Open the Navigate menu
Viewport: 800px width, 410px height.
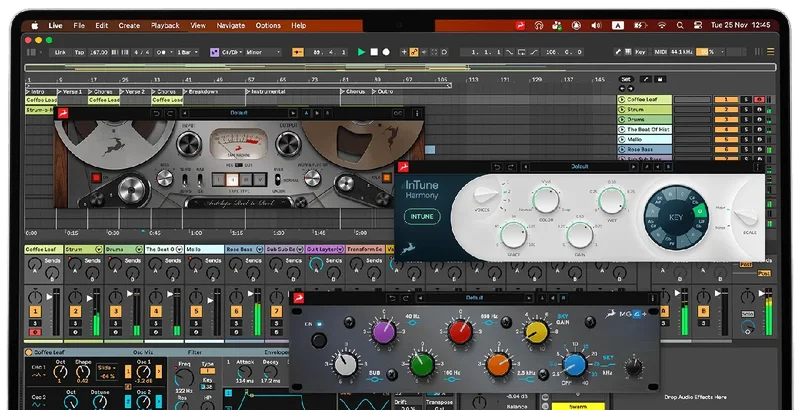tap(231, 25)
